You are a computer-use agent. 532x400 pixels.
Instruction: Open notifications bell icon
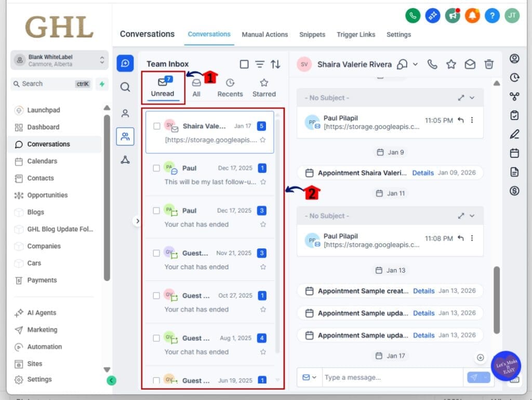coord(472,16)
